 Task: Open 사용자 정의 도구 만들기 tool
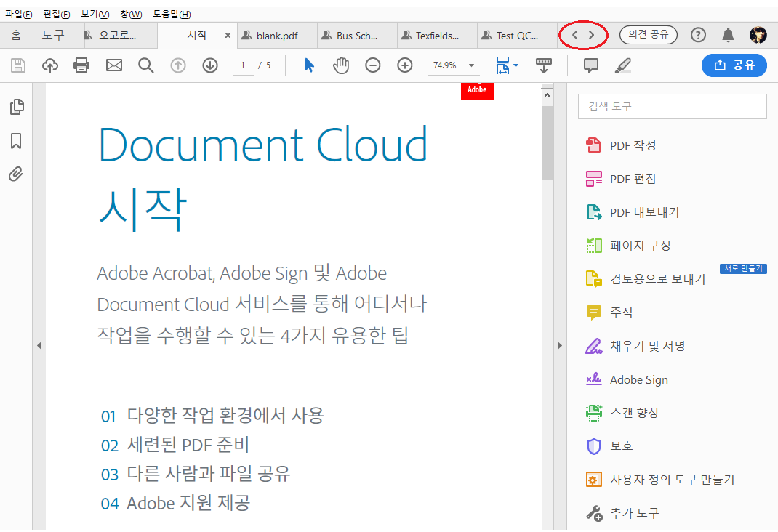point(660,480)
